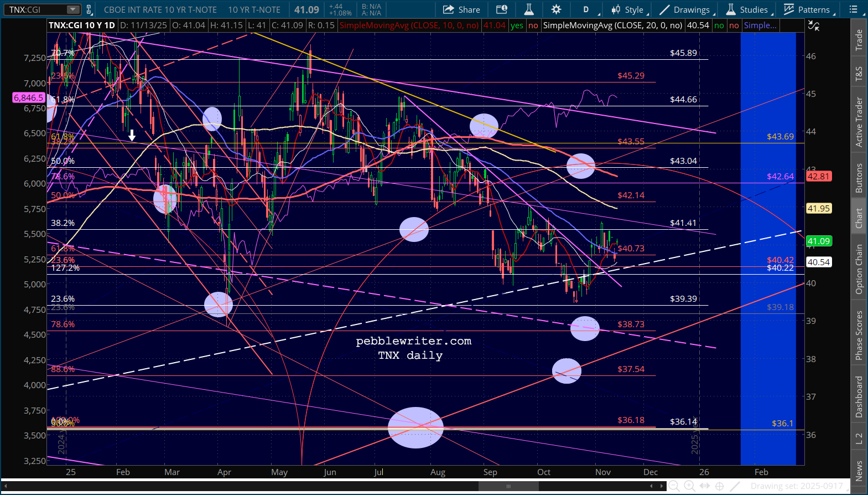This screenshot has width=868, height=495.
Task: Switch to the Active Trader side tab
Action: click(859, 122)
